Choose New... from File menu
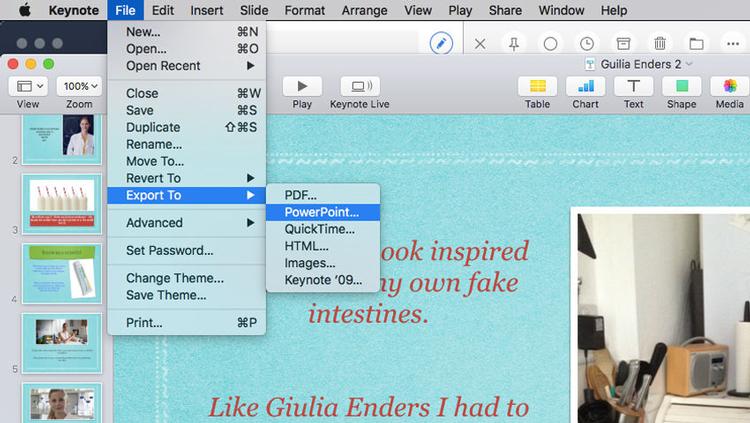 pyautogui.click(x=187, y=32)
